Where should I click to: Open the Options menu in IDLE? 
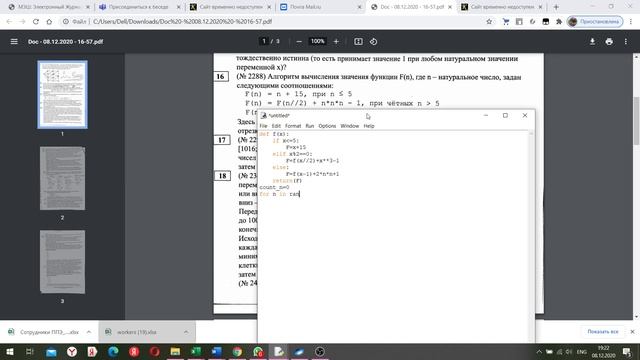pyautogui.click(x=327, y=126)
